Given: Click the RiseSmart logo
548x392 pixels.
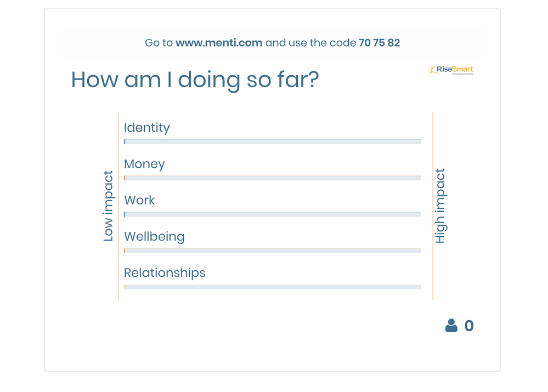Looking at the screenshot, I should point(450,70).
